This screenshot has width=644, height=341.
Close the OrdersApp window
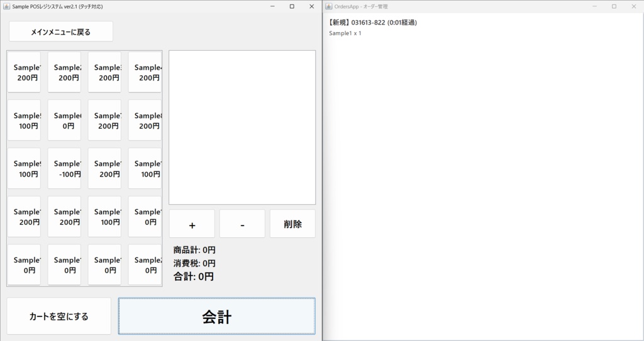pos(634,6)
